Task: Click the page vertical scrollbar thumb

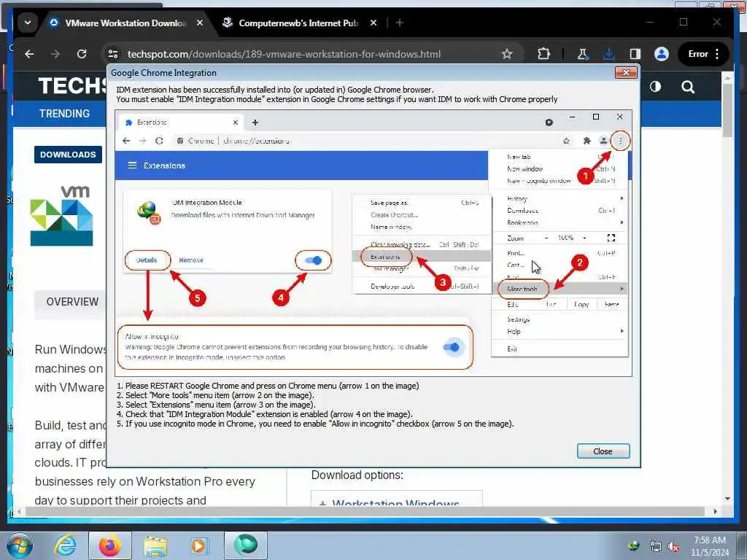Action: pos(727,111)
